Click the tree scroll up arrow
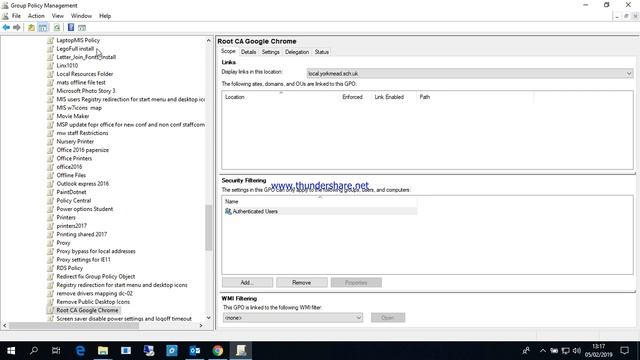 point(209,40)
